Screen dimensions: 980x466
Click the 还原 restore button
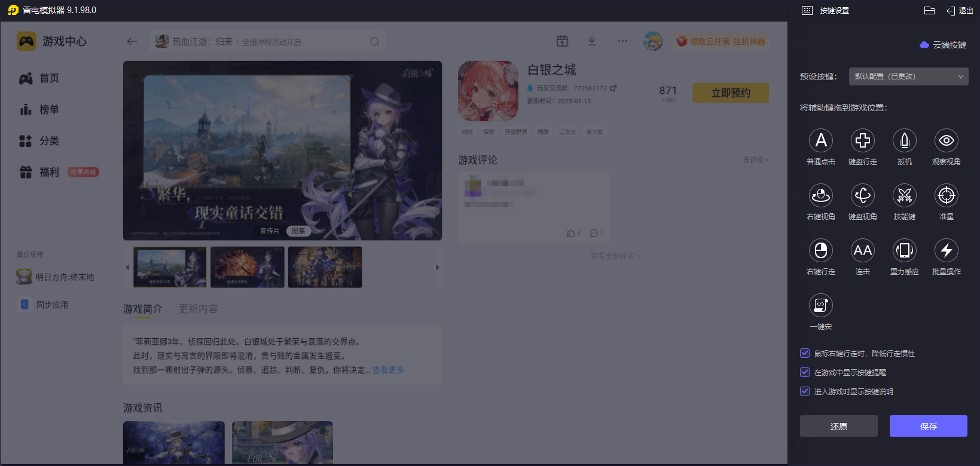[x=839, y=426]
